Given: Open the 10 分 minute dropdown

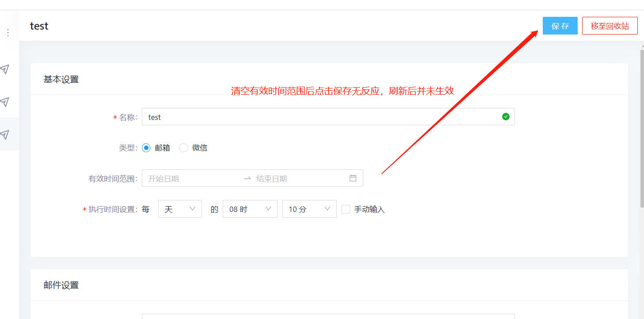Looking at the screenshot, I should coord(309,209).
